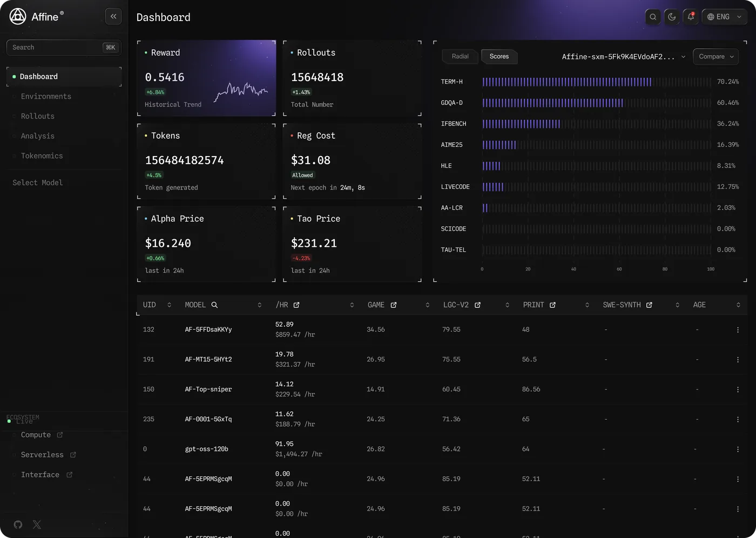Open notifications bell icon
Viewport: 756px width, 538px height.
pyautogui.click(x=691, y=17)
